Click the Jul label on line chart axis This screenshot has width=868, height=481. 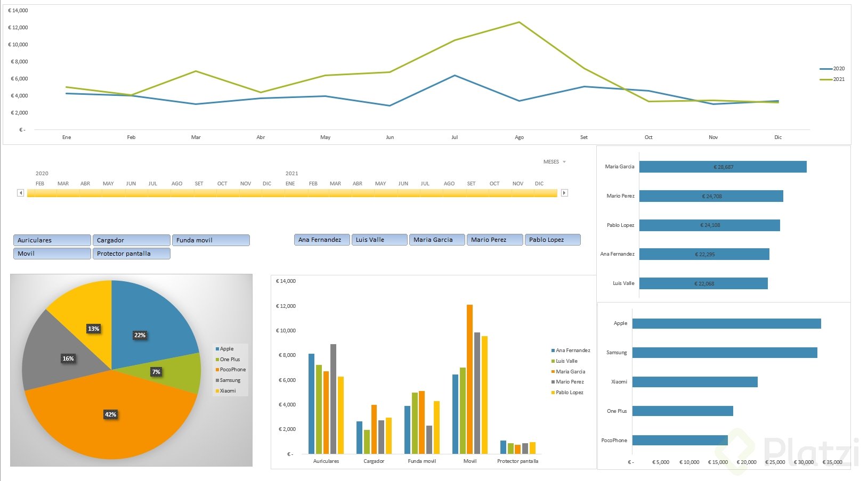tap(455, 137)
